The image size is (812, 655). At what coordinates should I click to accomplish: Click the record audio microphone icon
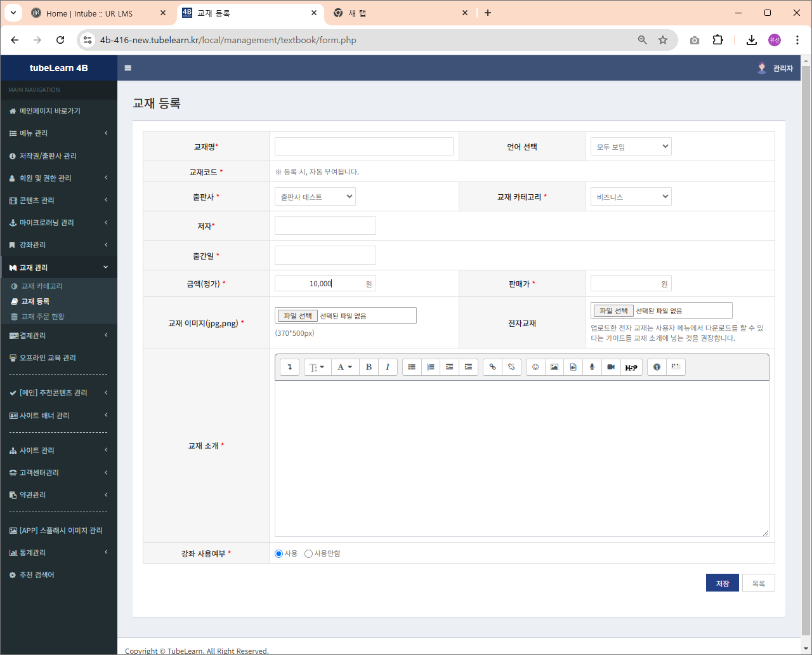(592, 367)
